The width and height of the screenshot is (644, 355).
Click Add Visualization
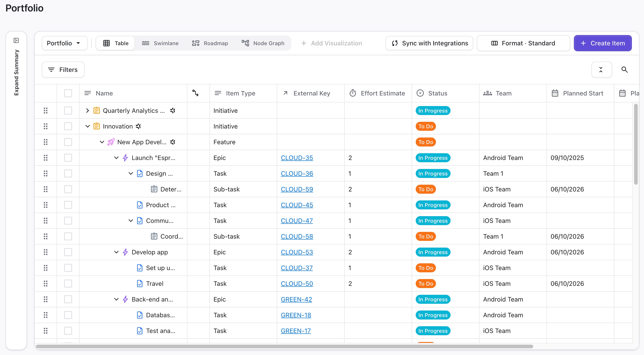coord(331,43)
